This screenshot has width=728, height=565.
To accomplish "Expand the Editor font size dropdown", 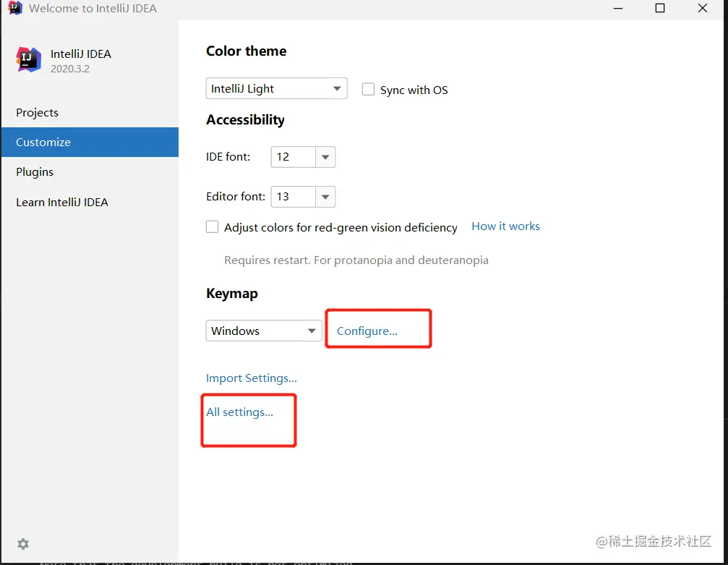I will (x=325, y=196).
